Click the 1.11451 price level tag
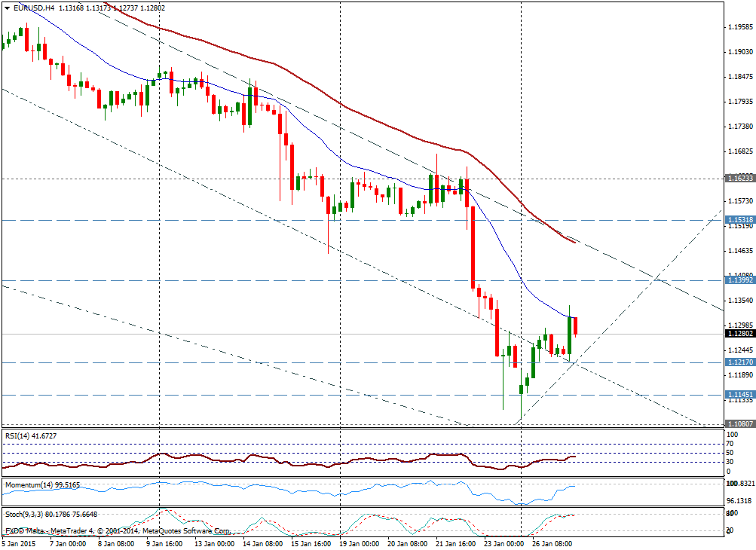 pyautogui.click(x=738, y=395)
